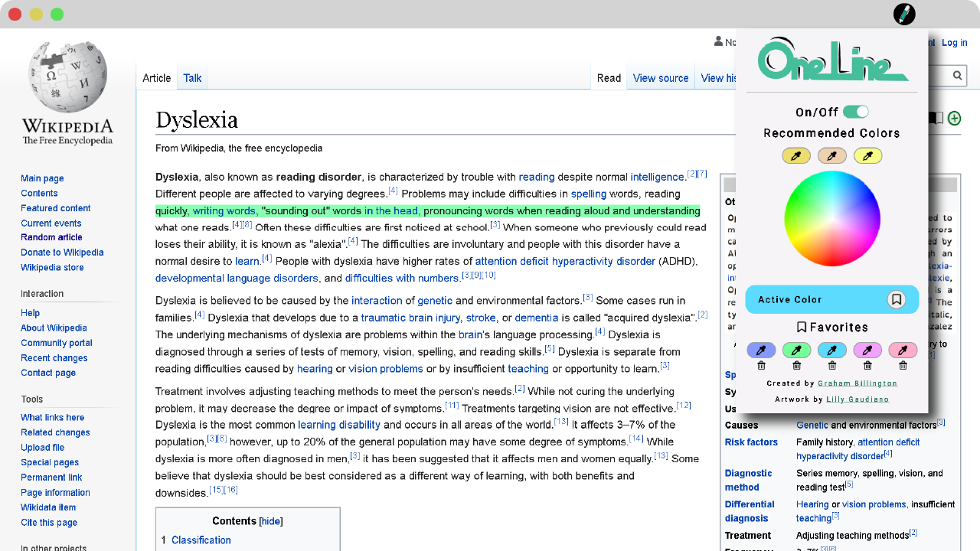Viewport: 980px width, 551px height.
Task: Pick the tan recommended color swatch
Action: click(x=832, y=155)
